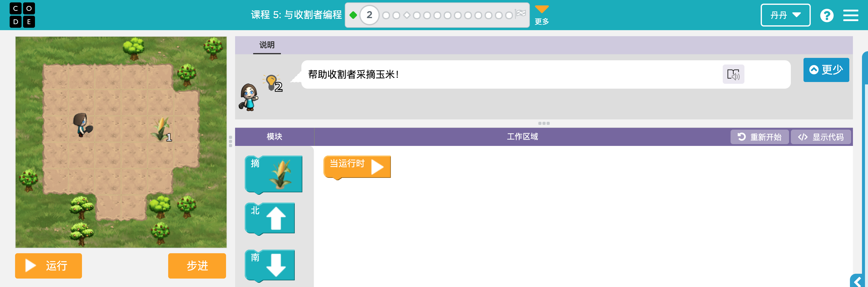This screenshot has width=868, height=287.
Task: Click the course title 课程 5: 与收割者编程
Action: [296, 15]
